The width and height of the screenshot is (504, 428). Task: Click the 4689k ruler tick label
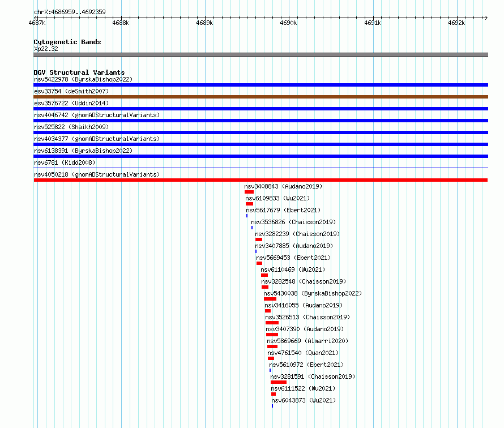pos(205,23)
